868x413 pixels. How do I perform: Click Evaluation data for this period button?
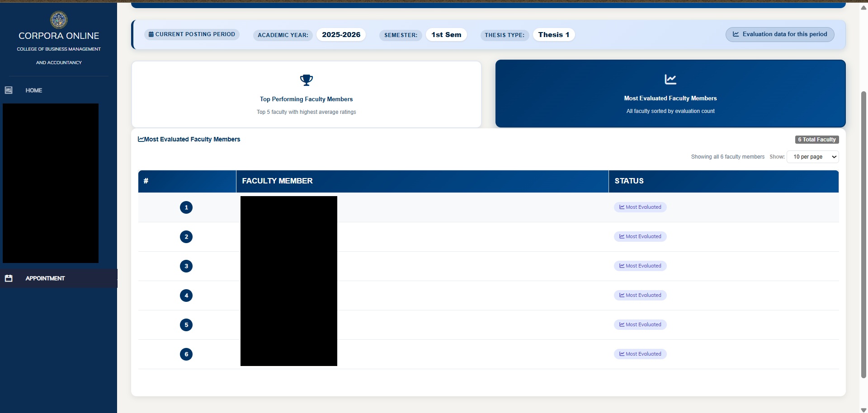tap(780, 34)
